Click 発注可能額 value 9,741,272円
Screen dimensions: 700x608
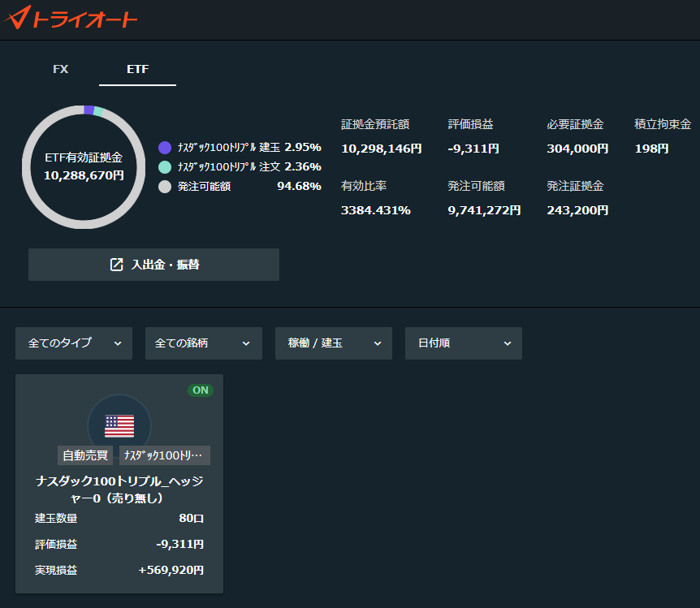point(484,210)
